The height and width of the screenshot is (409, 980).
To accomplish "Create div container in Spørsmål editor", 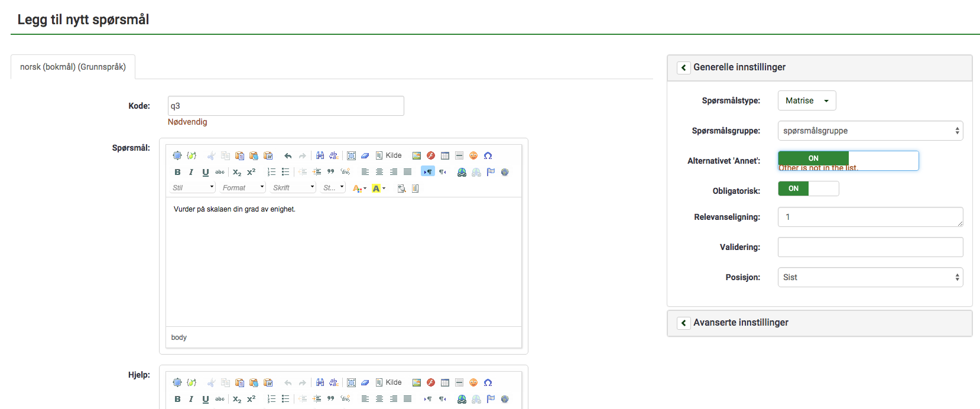I will [345, 172].
